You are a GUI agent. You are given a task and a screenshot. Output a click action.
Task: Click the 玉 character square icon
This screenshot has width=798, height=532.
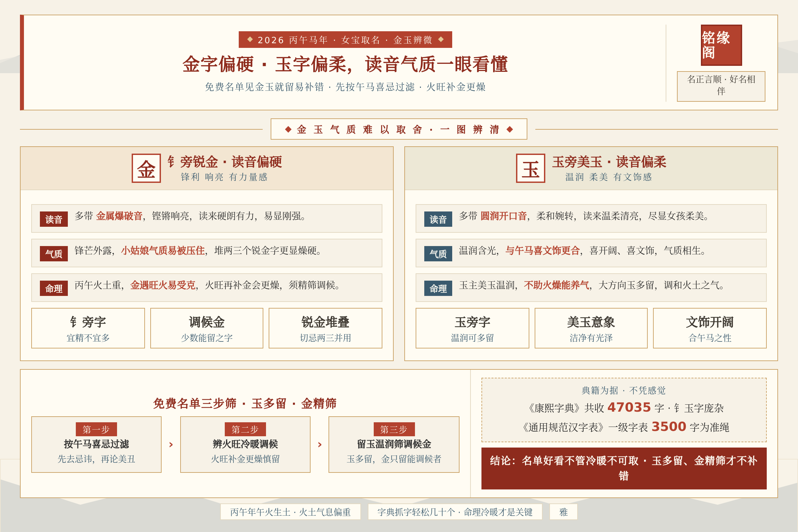point(531,168)
